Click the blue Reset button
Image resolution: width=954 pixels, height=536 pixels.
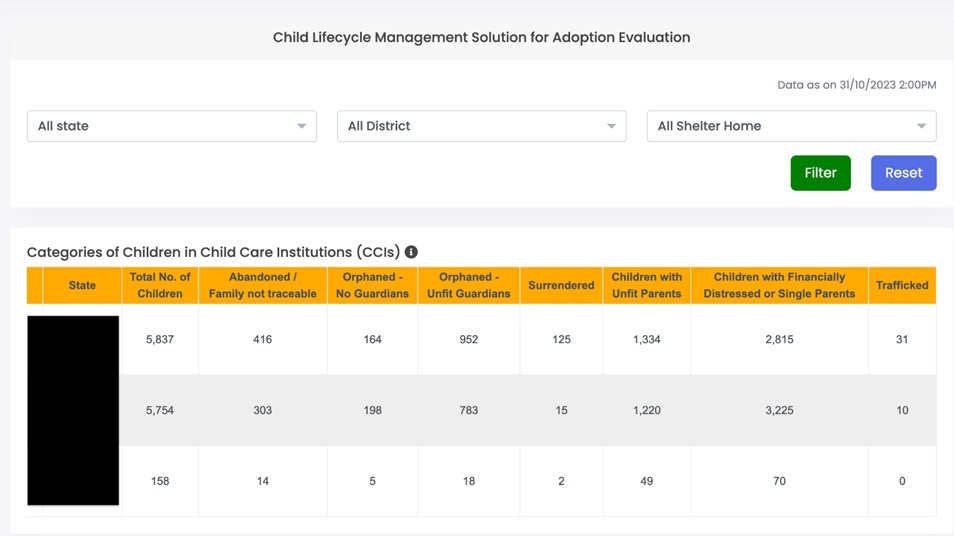tap(904, 173)
